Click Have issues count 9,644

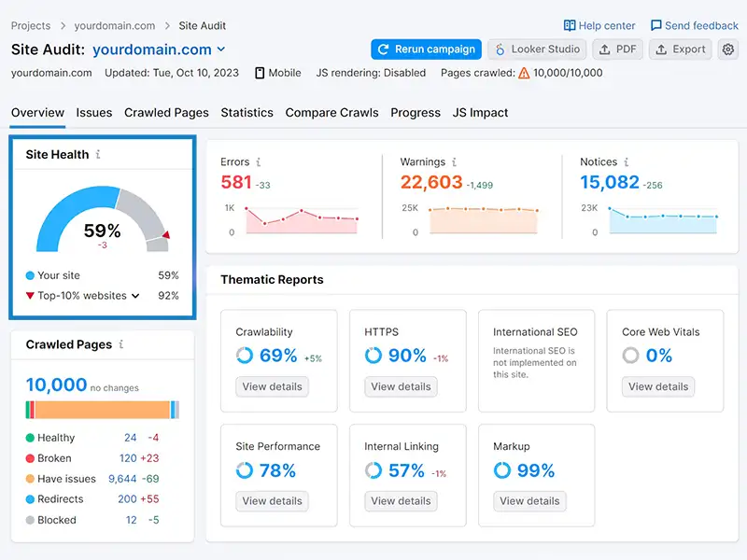(x=122, y=479)
